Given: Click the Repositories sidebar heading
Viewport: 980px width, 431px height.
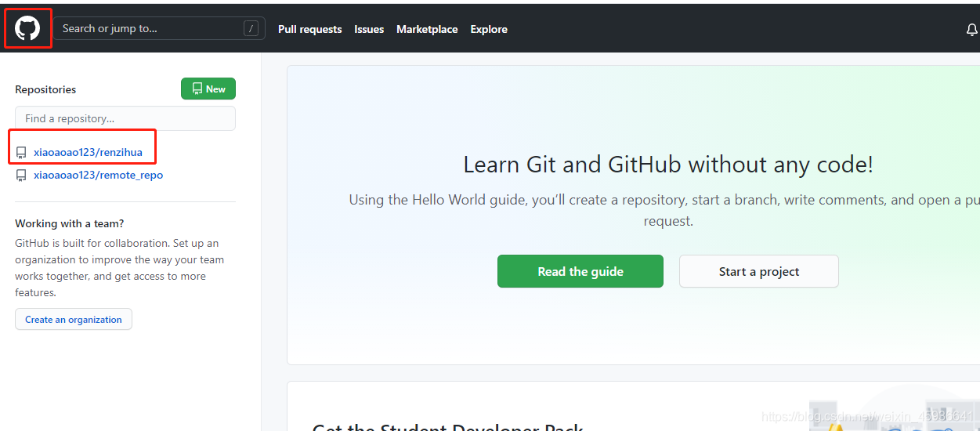Looking at the screenshot, I should [x=45, y=89].
